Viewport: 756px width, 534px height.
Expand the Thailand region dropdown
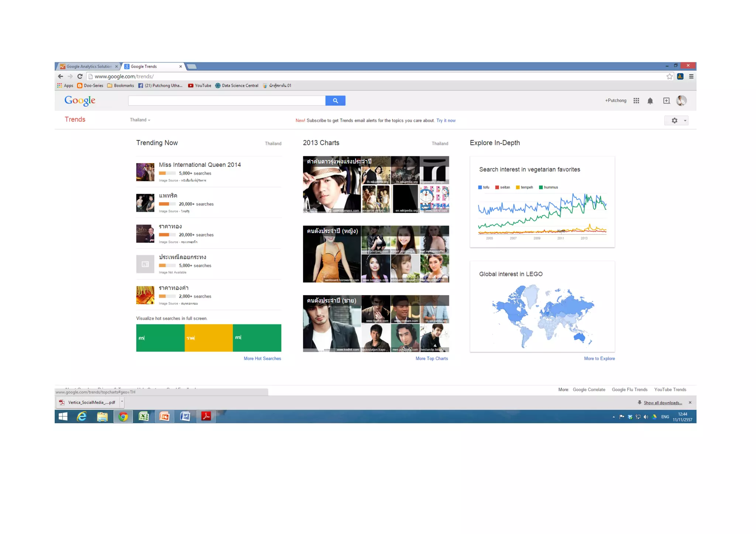click(140, 120)
